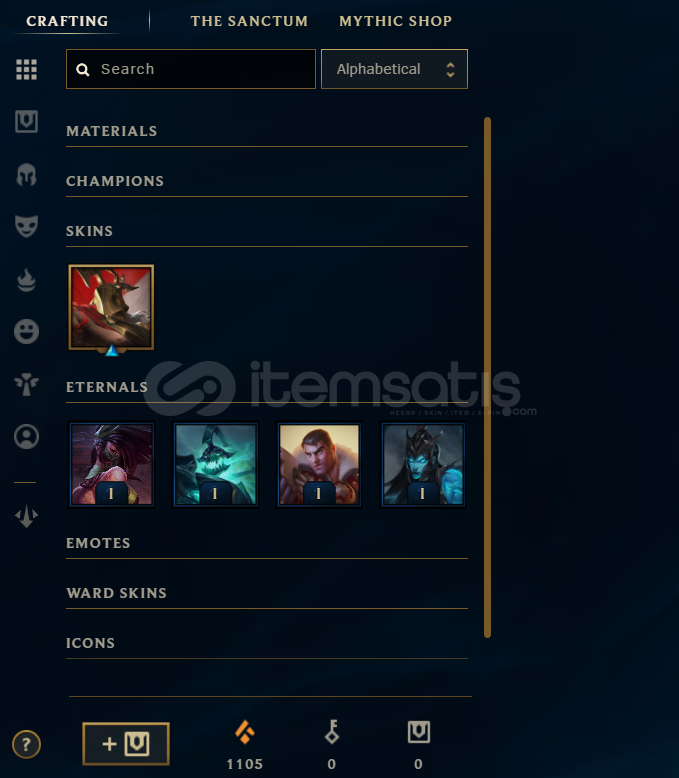
Task: Click the orange essence currency icon
Action: [x=245, y=732]
